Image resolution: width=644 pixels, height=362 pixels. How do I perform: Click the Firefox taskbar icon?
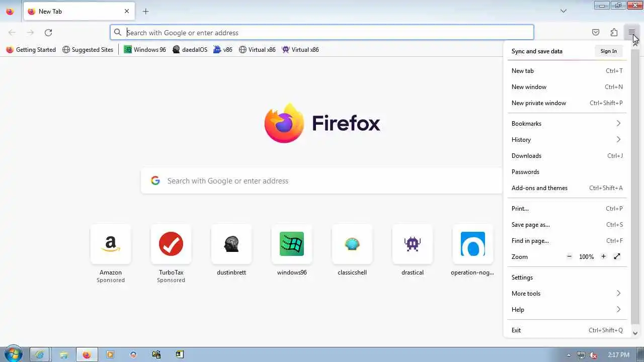click(87, 354)
